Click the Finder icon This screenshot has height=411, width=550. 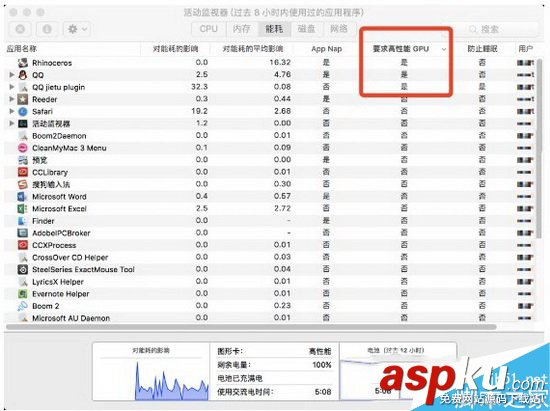[23, 221]
